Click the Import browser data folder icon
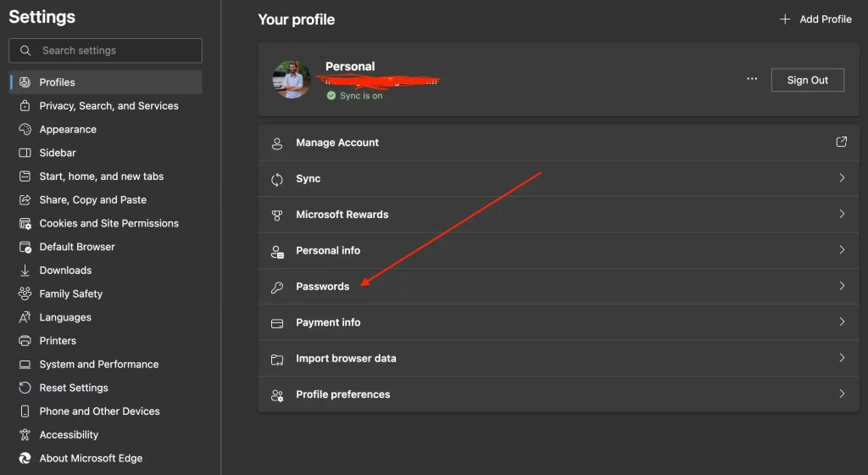Viewport: 868px width, 475px height. coord(277,360)
